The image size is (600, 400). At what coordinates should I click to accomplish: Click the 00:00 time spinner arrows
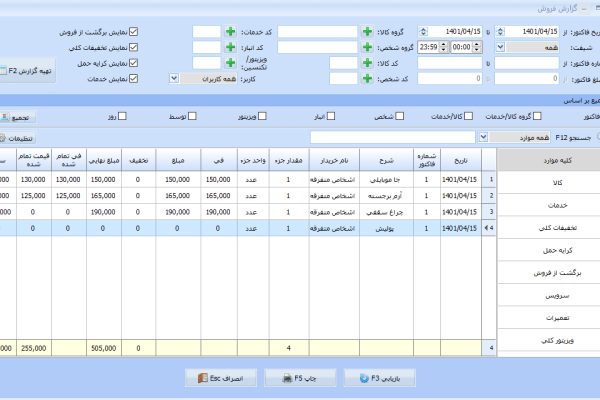(476, 47)
